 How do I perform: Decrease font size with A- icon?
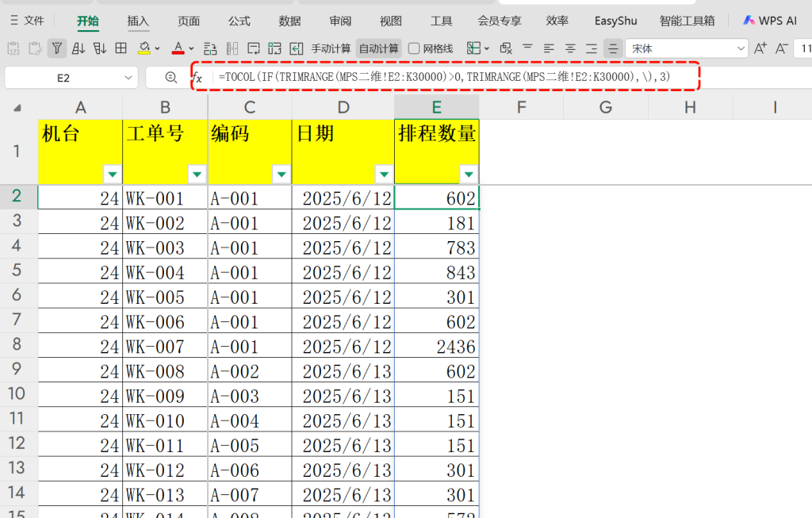pyautogui.click(x=781, y=48)
